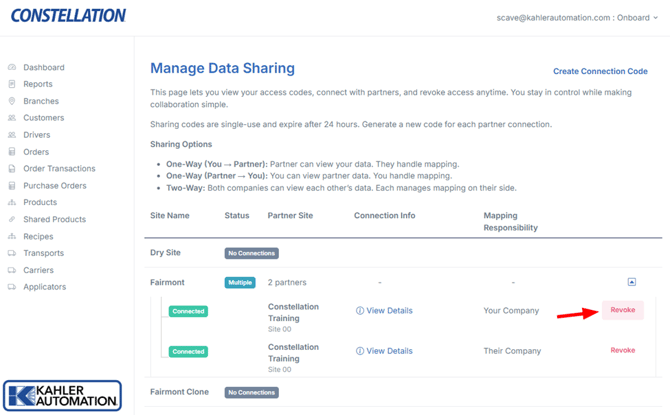Select Applicators from the sidebar menu
Screen dimensions: 670x415
coord(44,287)
